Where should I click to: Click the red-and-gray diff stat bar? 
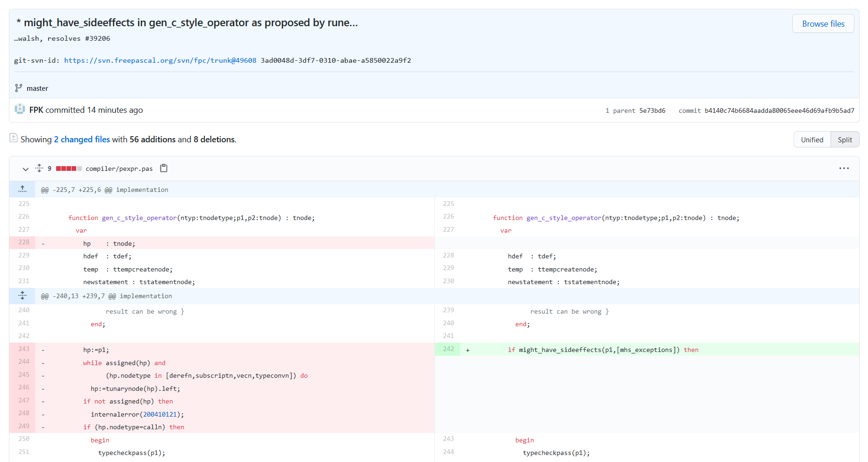69,169
